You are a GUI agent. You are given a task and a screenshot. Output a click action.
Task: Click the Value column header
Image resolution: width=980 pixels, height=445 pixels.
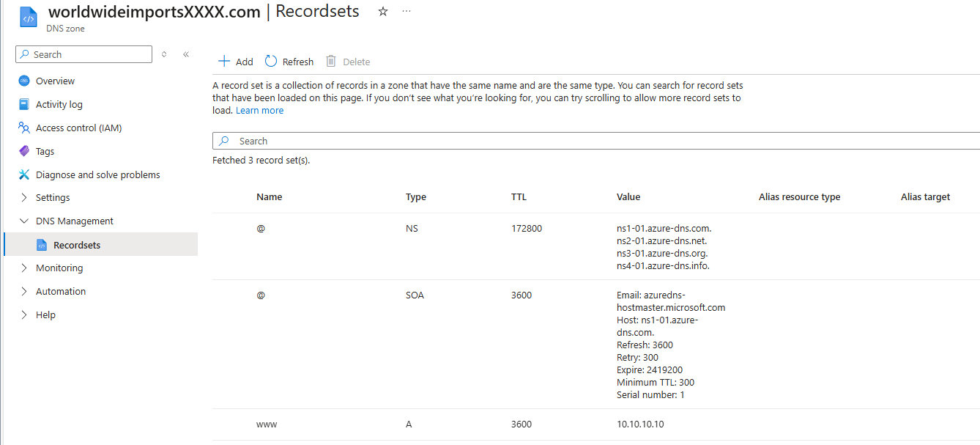pyautogui.click(x=628, y=197)
